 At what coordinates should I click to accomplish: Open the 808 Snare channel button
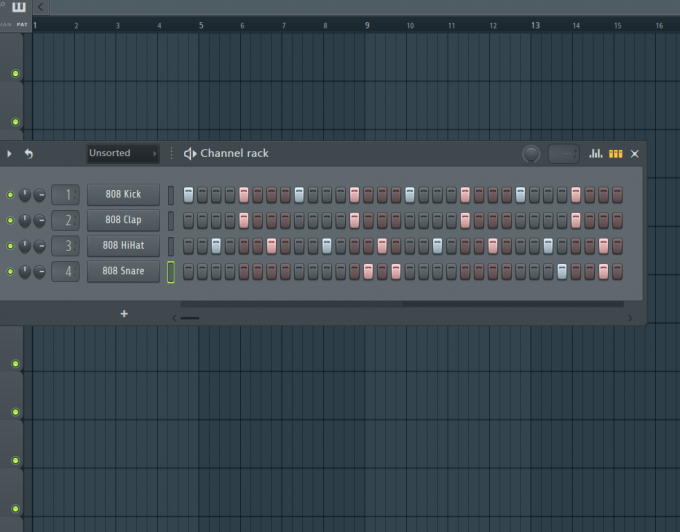click(x=124, y=271)
